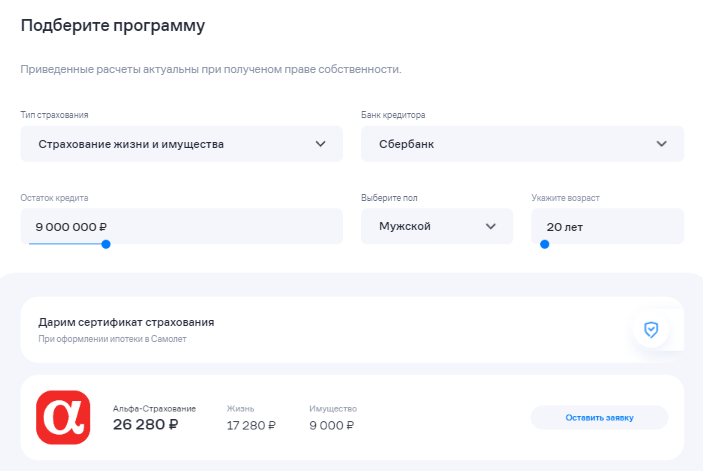Click the При оформлении ипотеки в Самолет text
The width and height of the screenshot is (703, 471).
tap(112, 339)
